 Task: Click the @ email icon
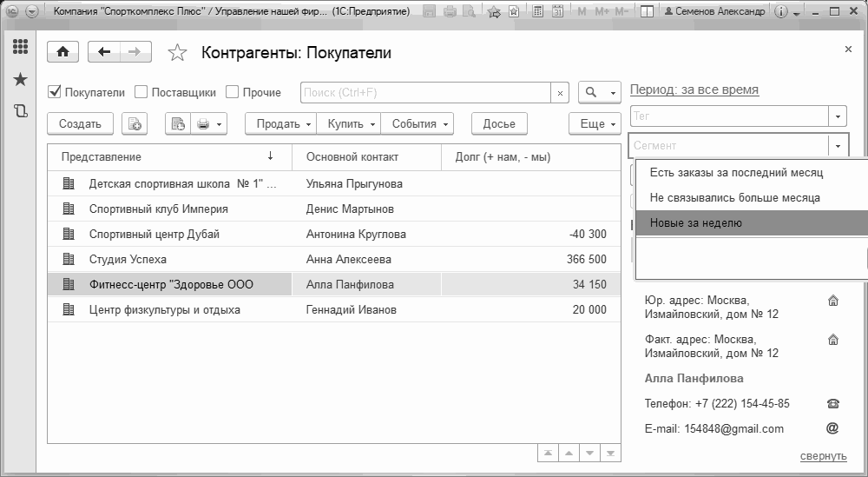coord(832,428)
